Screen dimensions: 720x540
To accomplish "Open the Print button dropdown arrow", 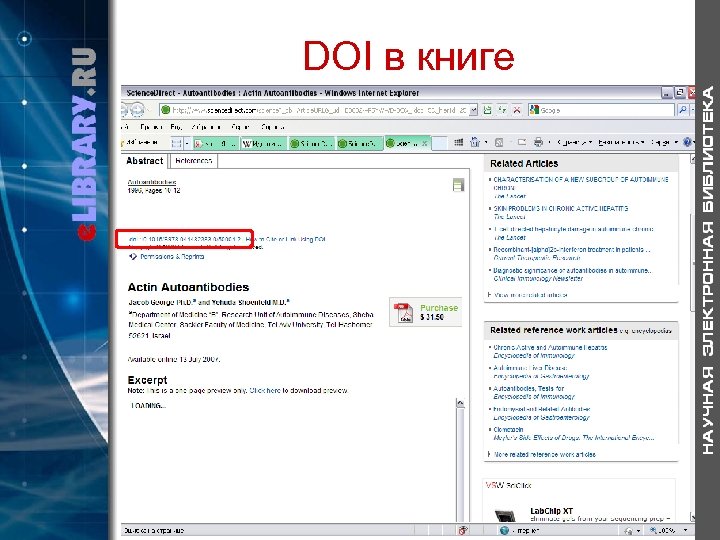I will click(549, 143).
